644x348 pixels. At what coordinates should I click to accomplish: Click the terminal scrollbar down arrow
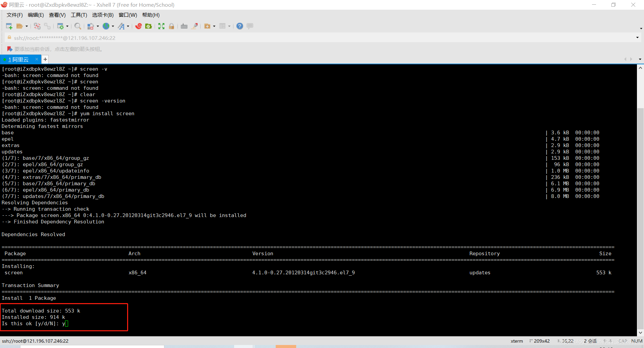(x=640, y=333)
